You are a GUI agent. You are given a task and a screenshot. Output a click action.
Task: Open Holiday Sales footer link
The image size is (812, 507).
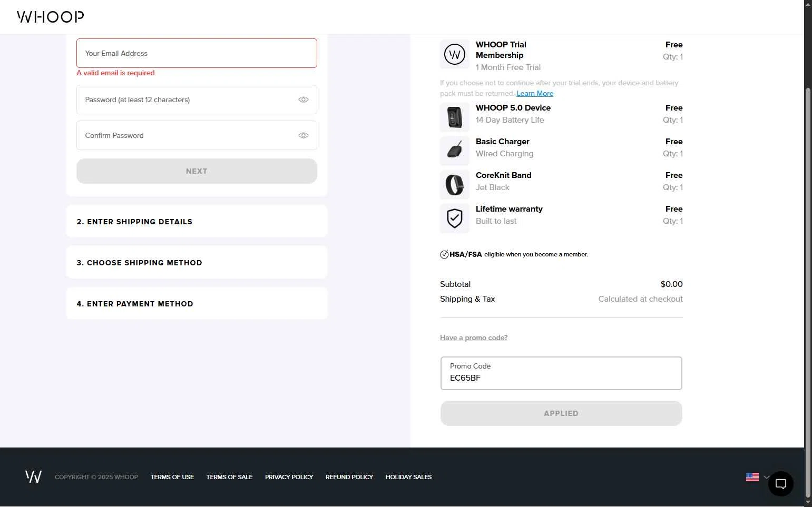[408, 477]
